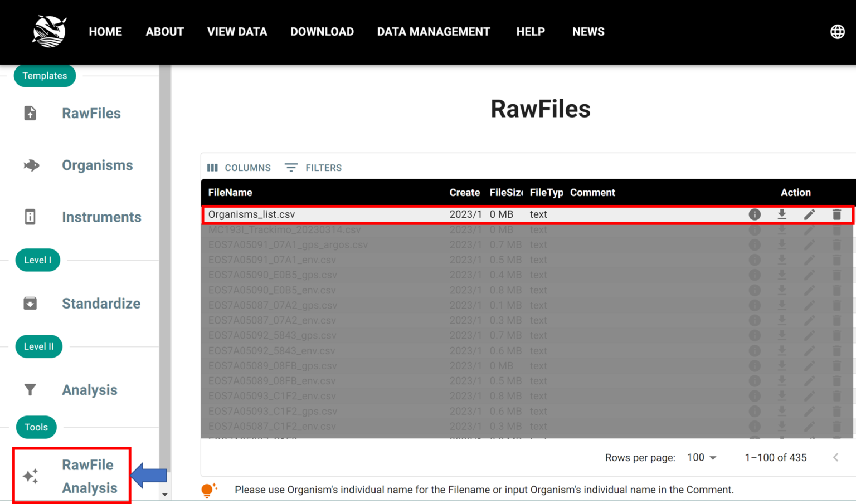Image resolution: width=856 pixels, height=504 pixels.
Task: Toggle the FILTERS panel open
Action: click(x=313, y=168)
